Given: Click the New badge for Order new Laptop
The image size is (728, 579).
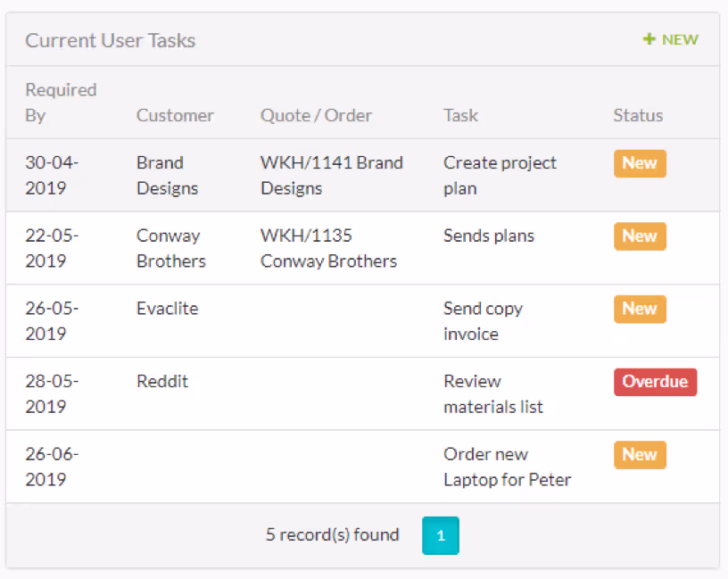Looking at the screenshot, I should coord(640,455).
